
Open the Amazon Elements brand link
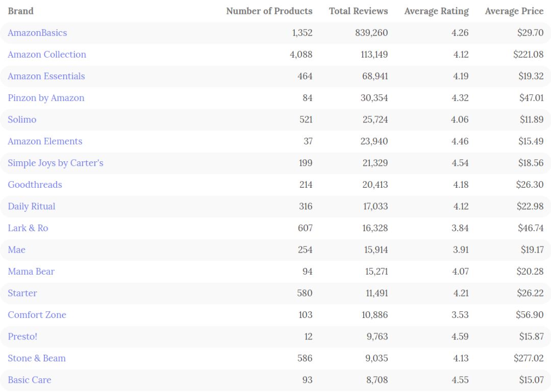pyautogui.click(x=45, y=141)
